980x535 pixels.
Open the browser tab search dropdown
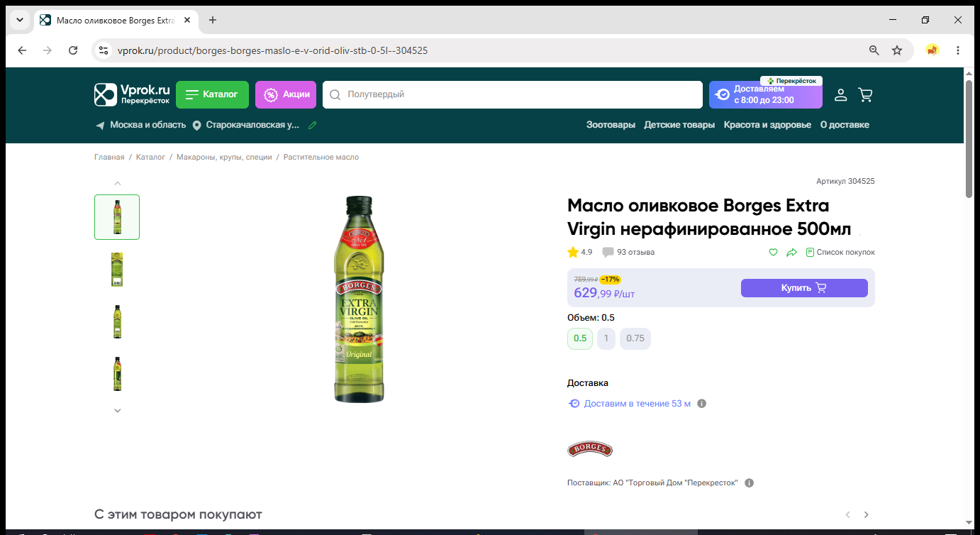click(19, 20)
